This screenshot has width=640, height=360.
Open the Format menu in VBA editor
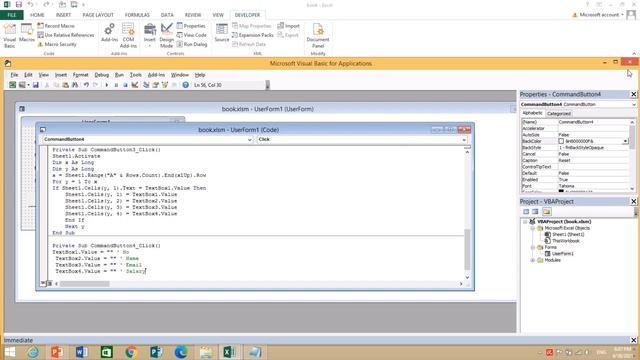80,75
